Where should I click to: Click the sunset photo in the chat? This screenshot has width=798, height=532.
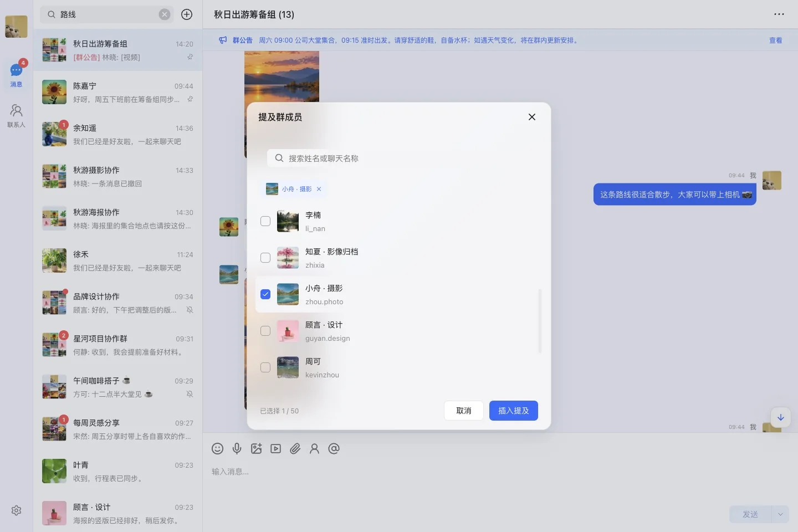point(282,76)
